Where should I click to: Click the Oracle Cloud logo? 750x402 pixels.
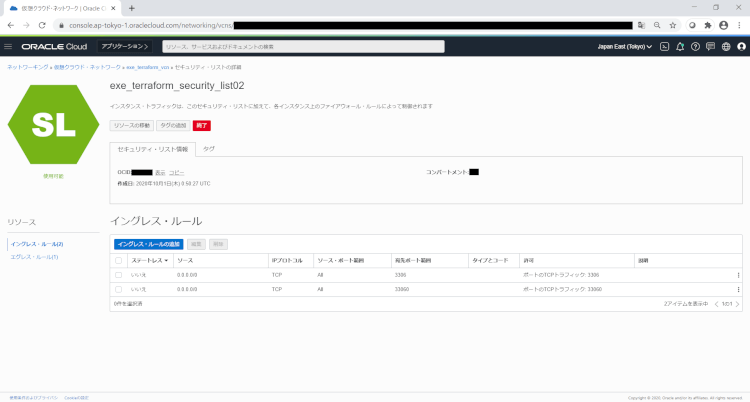(54, 46)
